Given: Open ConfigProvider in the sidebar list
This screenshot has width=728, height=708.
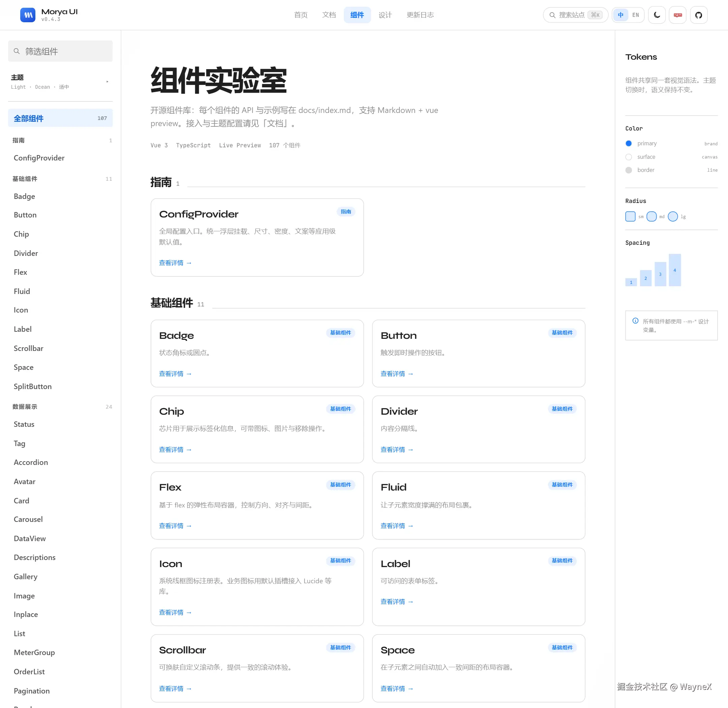Looking at the screenshot, I should [39, 158].
